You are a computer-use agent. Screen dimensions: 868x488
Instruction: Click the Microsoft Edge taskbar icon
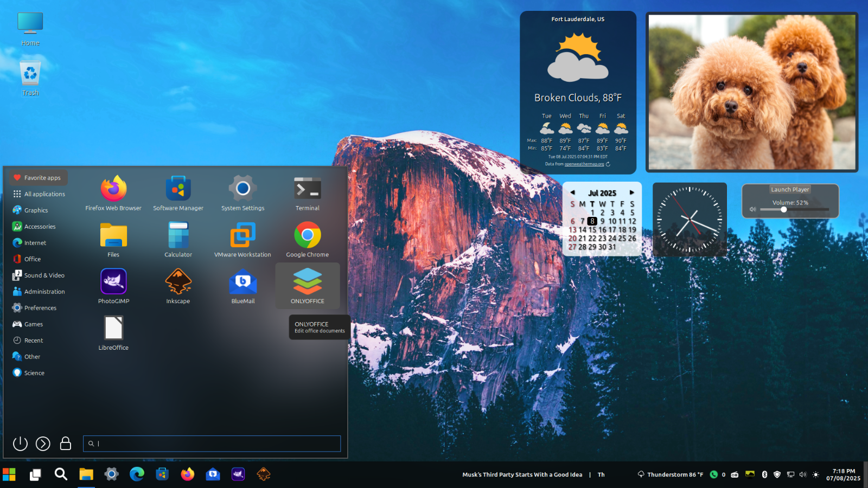(x=137, y=474)
